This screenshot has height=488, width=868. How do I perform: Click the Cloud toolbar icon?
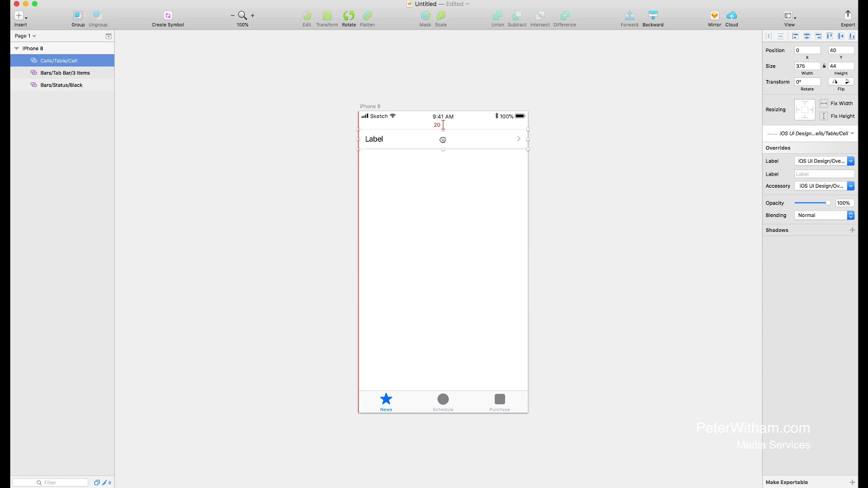(732, 16)
